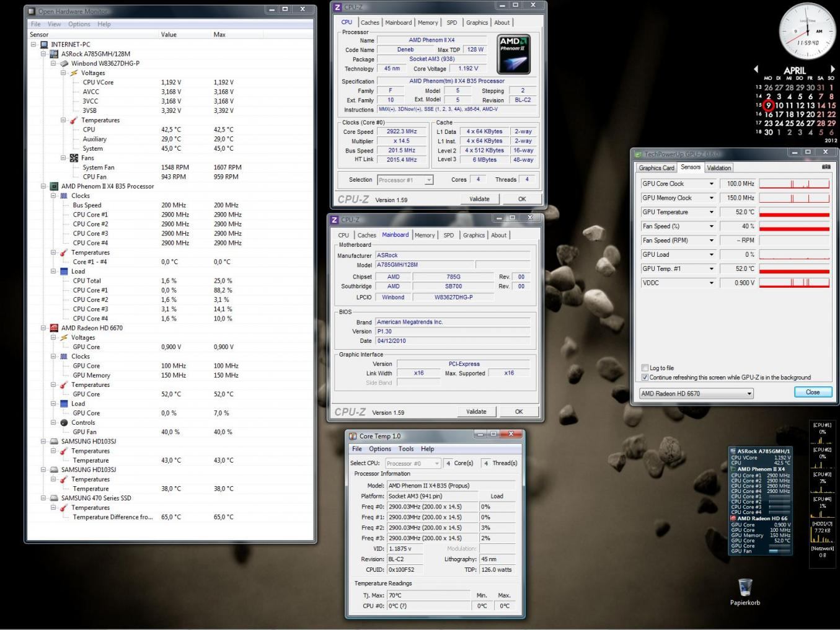840x630 pixels.
Task: Click the GPU Core Clock history graph
Action: point(794,184)
